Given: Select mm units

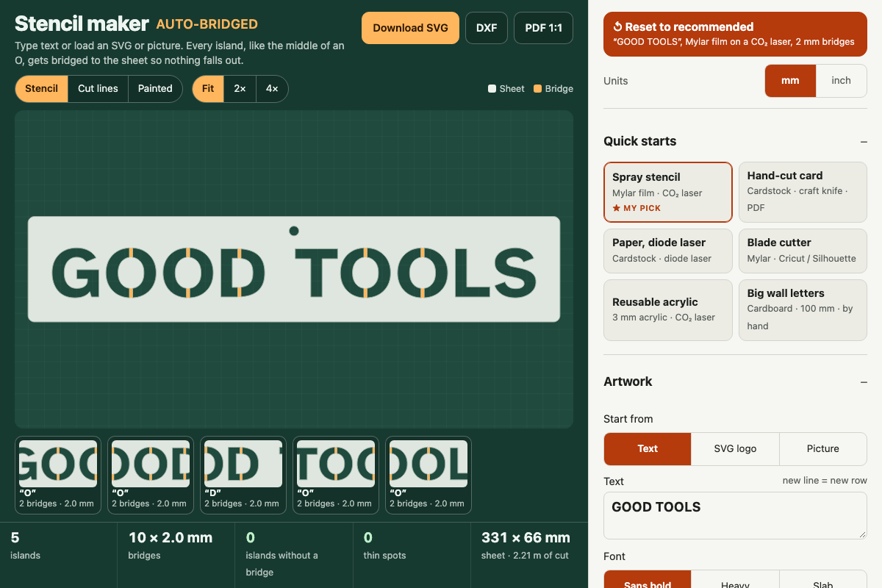Looking at the screenshot, I should click(790, 81).
